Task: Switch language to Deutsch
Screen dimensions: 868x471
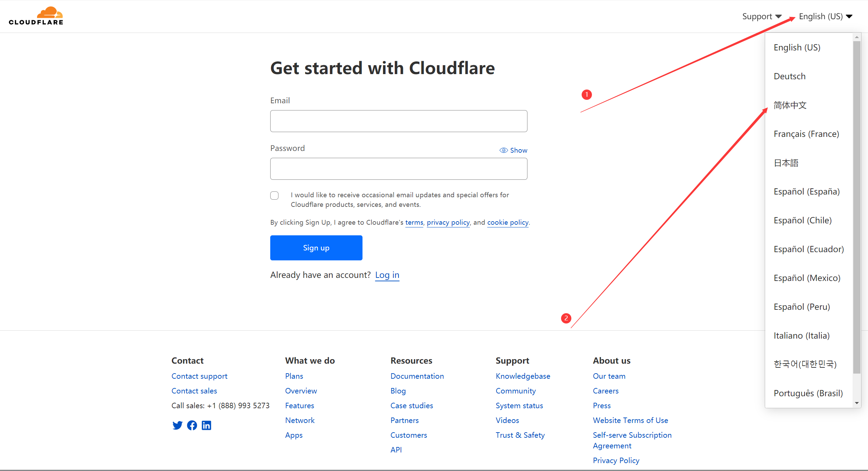Action: (x=789, y=76)
